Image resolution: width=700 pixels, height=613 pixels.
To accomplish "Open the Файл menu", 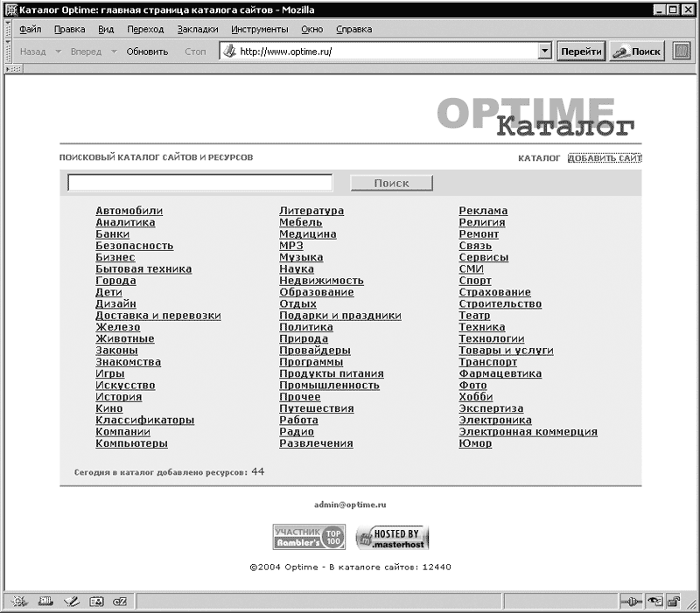I will (x=31, y=30).
